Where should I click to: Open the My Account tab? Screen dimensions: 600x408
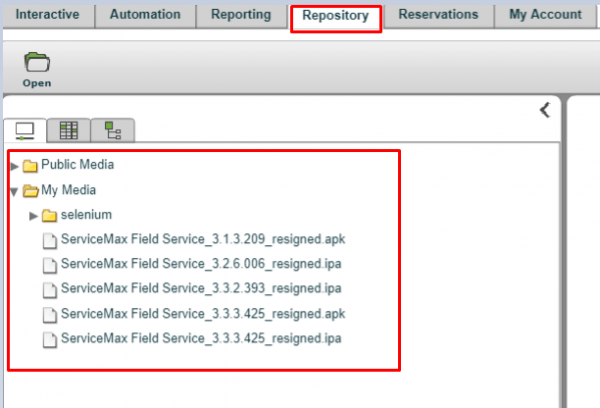point(545,15)
